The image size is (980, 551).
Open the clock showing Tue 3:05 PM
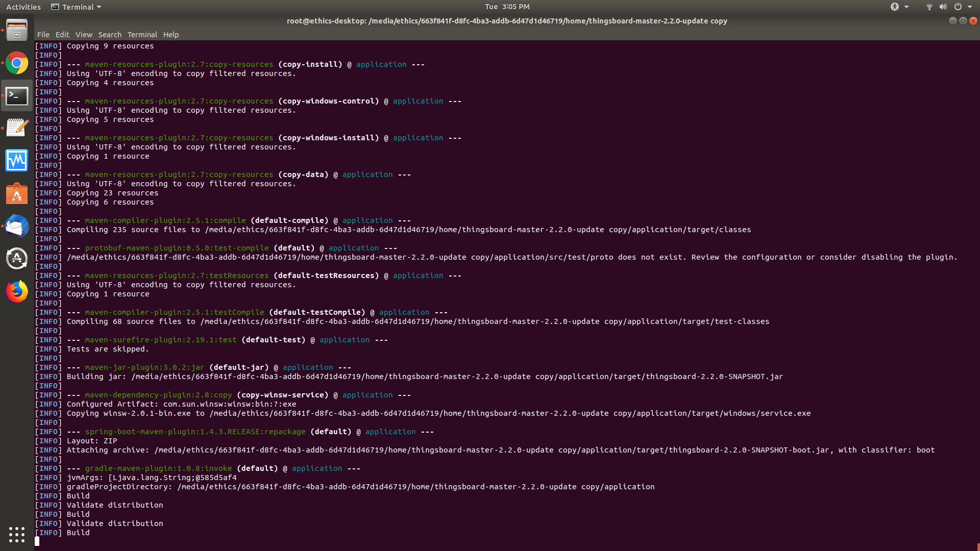[x=507, y=7]
